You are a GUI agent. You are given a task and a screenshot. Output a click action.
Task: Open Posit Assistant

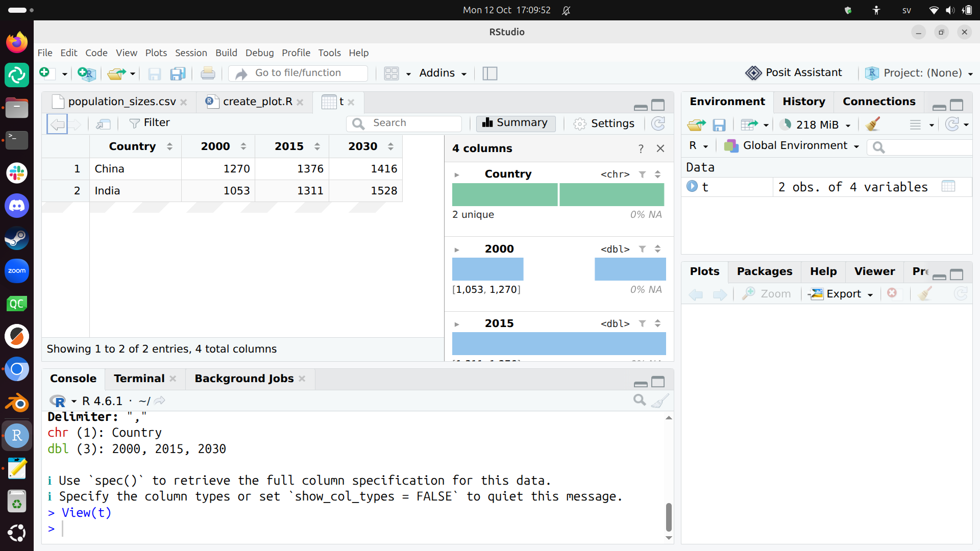coord(794,73)
